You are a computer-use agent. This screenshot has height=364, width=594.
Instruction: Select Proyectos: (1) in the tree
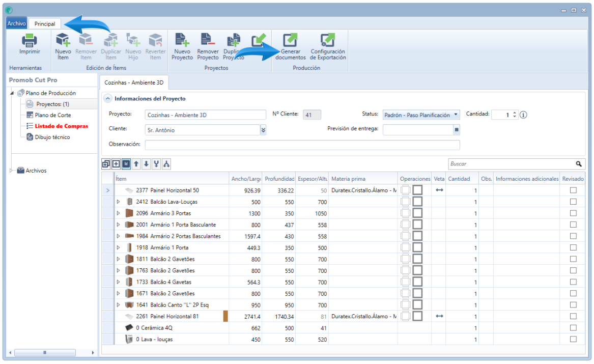click(52, 104)
